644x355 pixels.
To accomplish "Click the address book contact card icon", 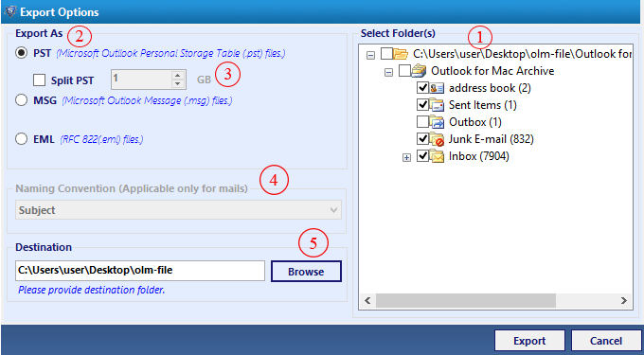I will click(x=437, y=88).
